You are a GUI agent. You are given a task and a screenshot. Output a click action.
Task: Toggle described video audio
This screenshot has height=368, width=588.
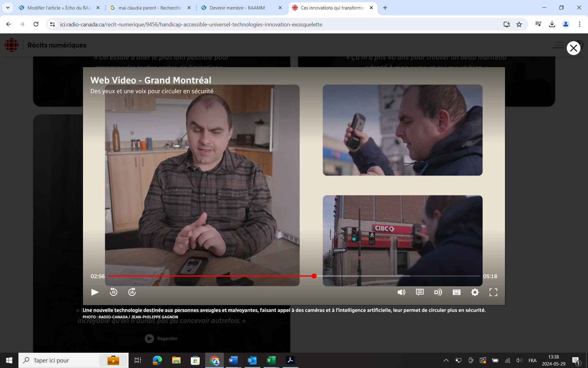coord(438,292)
